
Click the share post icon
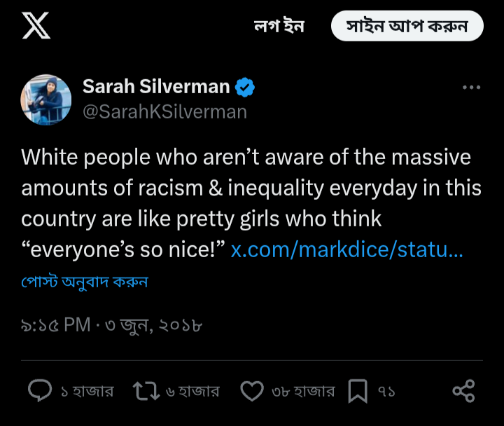click(x=463, y=391)
